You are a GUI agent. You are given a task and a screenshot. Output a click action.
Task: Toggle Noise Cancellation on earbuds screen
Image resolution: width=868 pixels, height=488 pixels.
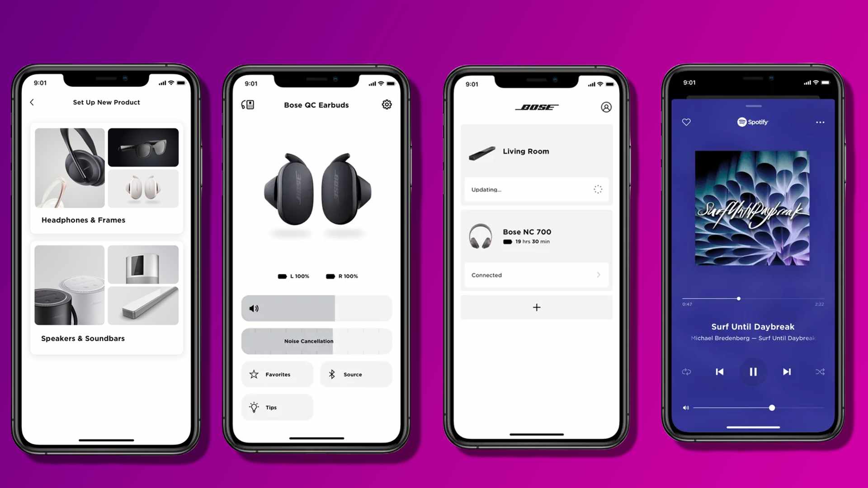(x=316, y=341)
